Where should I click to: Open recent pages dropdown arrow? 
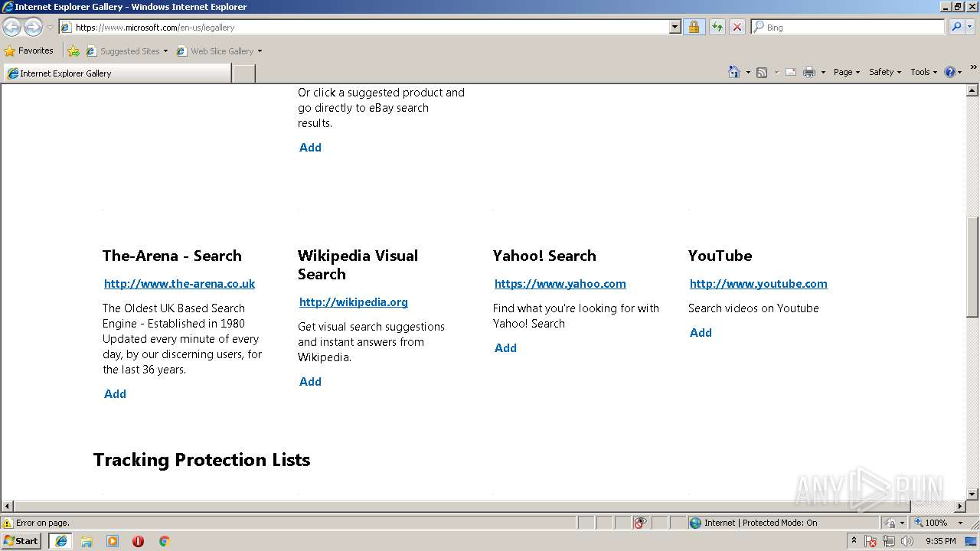[50, 28]
